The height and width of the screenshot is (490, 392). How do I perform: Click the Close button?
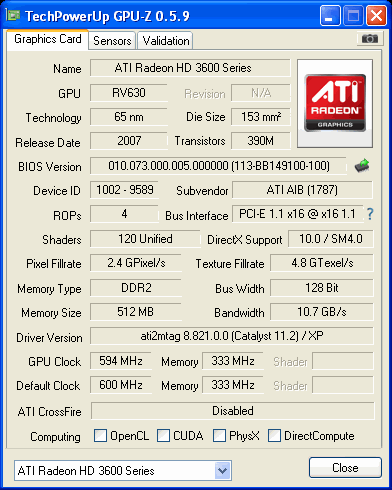point(345,468)
